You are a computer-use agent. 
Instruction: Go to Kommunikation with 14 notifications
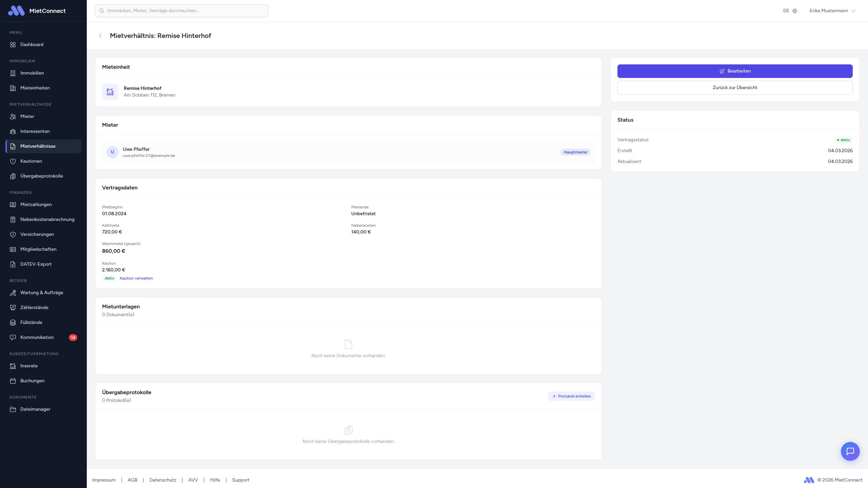(37, 338)
